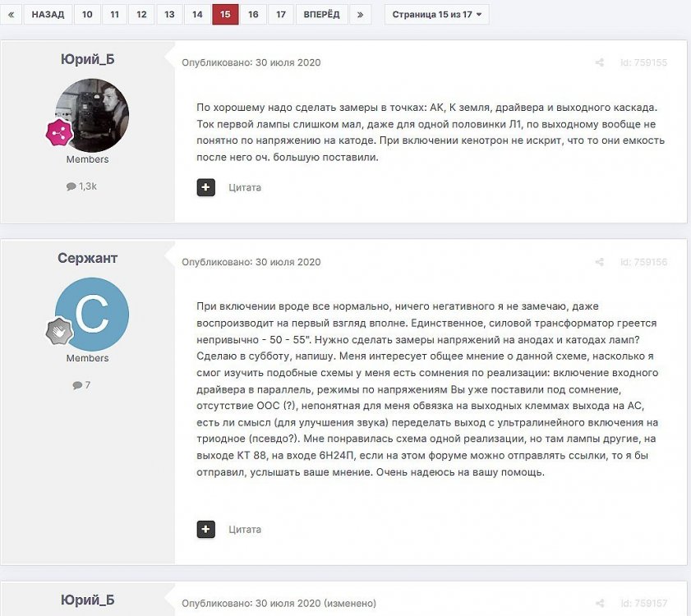Go to page 16
This screenshot has height=616, width=691.
(x=253, y=15)
